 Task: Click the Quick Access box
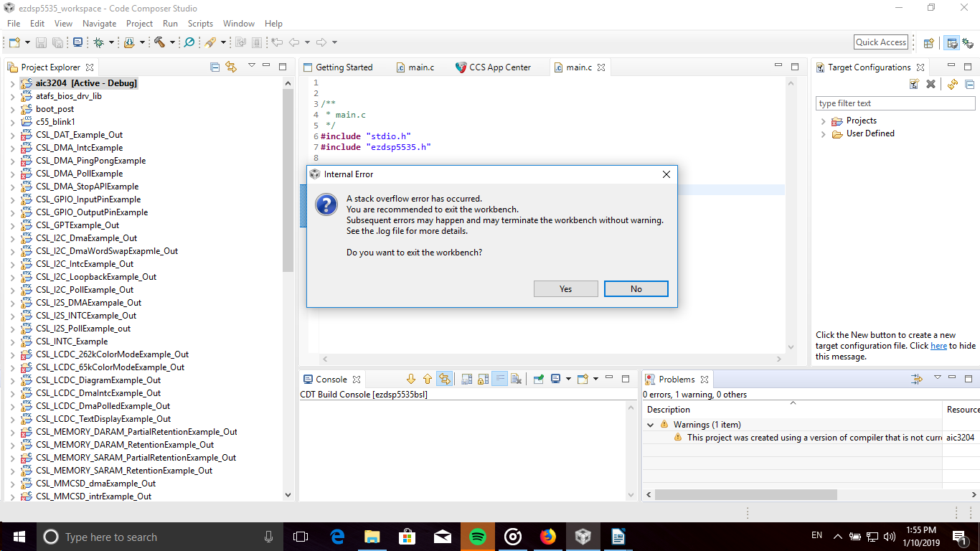point(881,42)
